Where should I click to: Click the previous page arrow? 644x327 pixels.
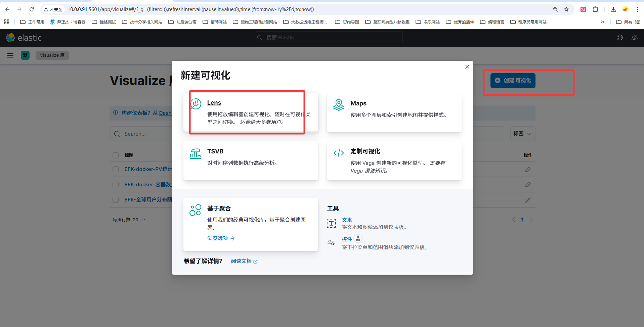(x=513, y=220)
